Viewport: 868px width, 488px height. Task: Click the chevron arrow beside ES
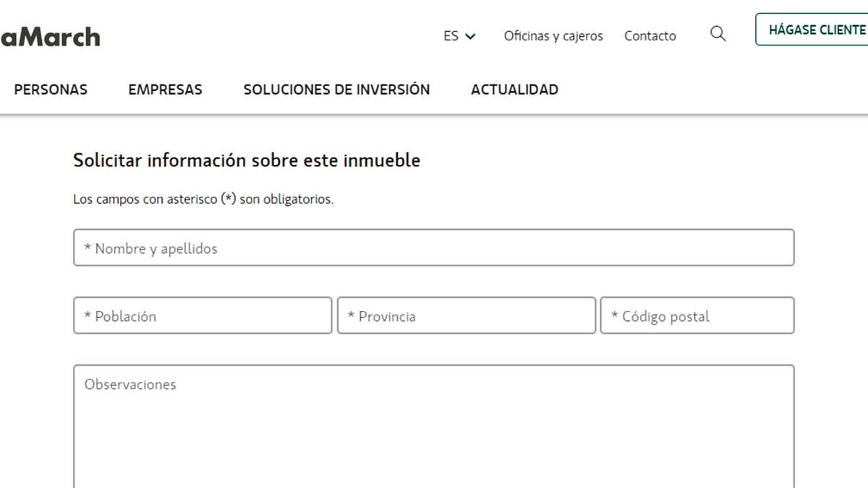[x=471, y=36]
